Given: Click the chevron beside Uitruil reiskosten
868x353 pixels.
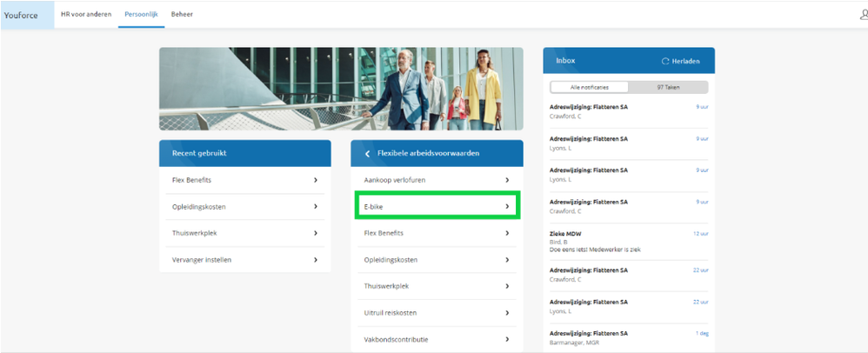Looking at the screenshot, I should [x=507, y=313].
